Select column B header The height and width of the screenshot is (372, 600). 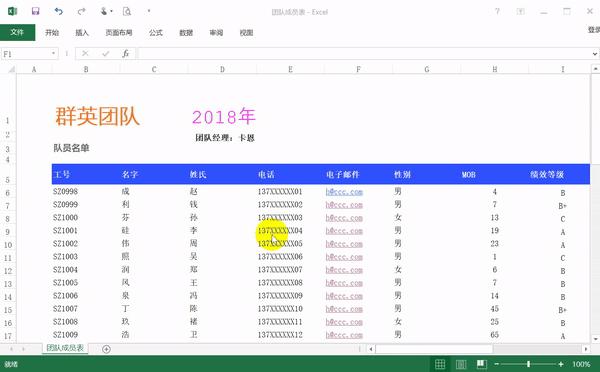click(x=86, y=69)
